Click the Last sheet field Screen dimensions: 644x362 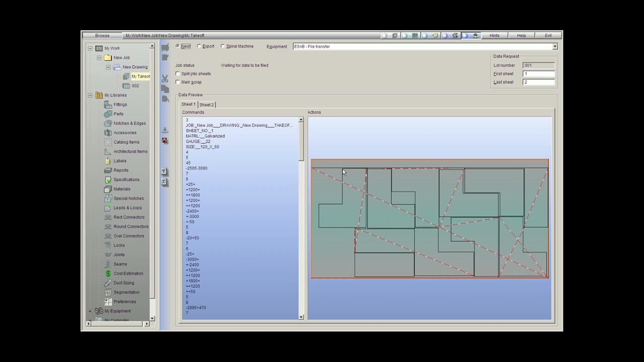tap(539, 82)
